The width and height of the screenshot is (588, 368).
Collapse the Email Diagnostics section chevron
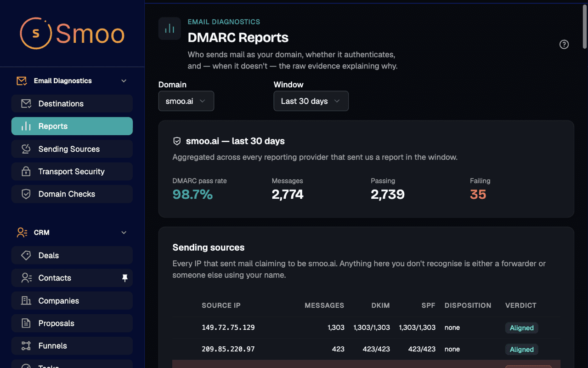pyautogui.click(x=124, y=81)
